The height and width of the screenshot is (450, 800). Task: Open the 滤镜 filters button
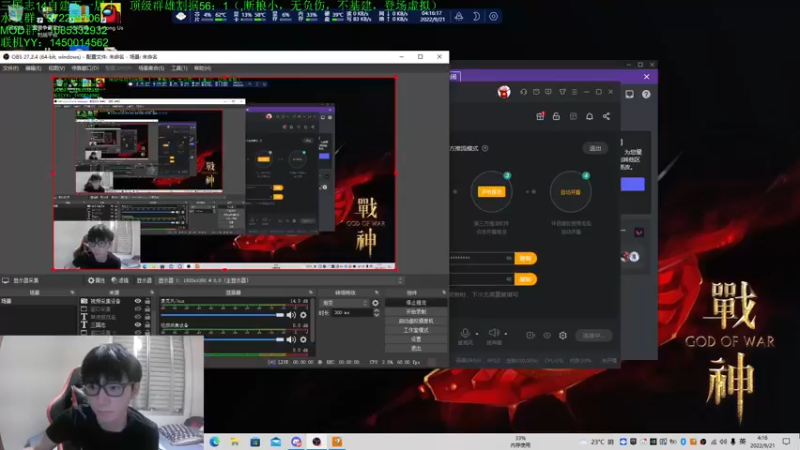[120, 280]
